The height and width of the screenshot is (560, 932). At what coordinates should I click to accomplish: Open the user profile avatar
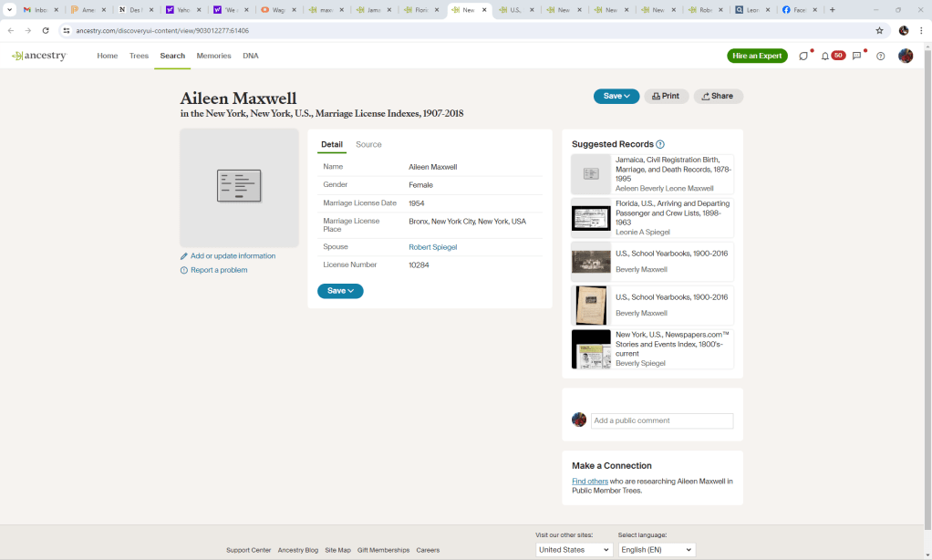point(905,56)
